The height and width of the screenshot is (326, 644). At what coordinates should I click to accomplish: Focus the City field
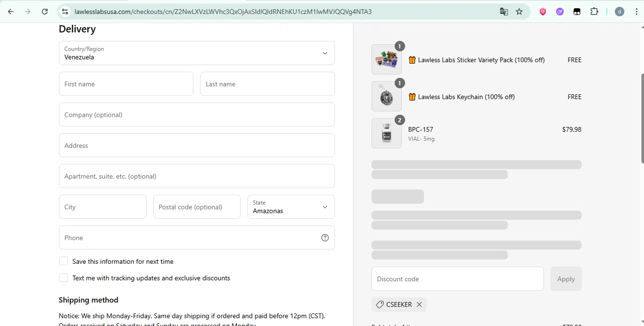[103, 207]
